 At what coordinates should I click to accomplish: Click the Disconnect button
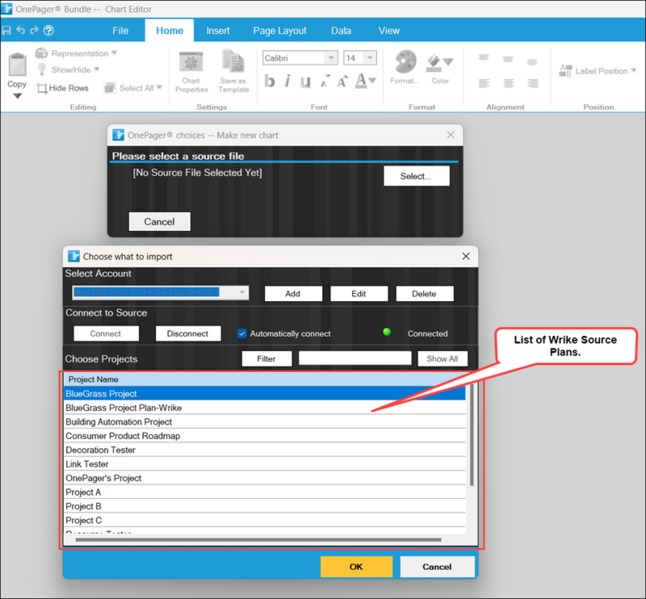pyautogui.click(x=188, y=333)
